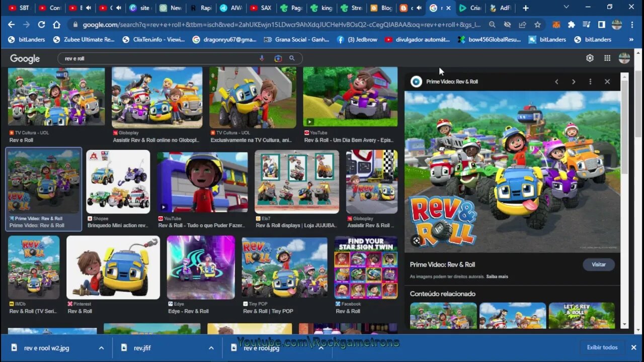The image size is (644, 362).
Task: Show previous image in preview panel
Action: coord(556,81)
